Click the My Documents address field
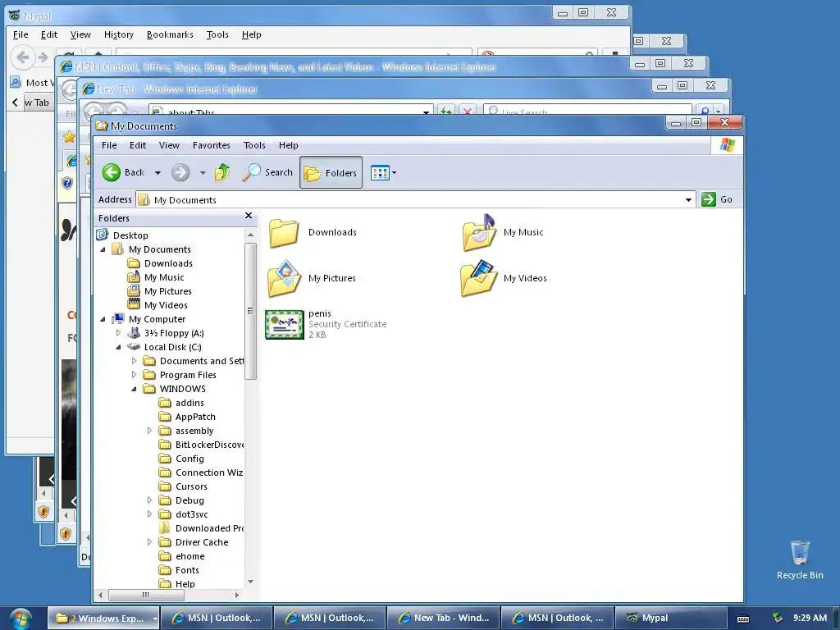 pos(416,200)
